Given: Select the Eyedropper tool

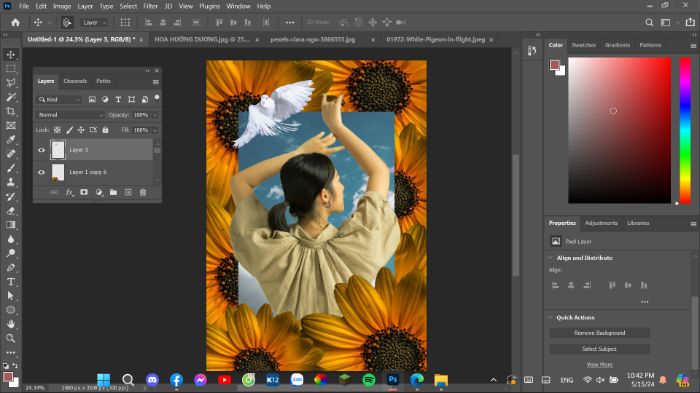Looking at the screenshot, I should point(11,140).
